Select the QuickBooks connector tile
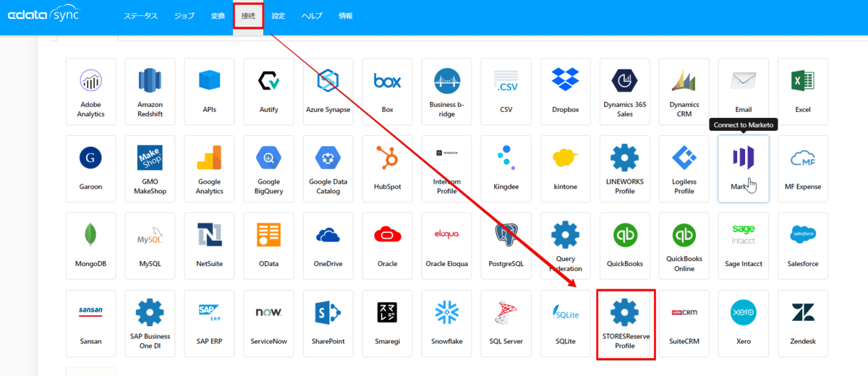The image size is (868, 376). point(624,246)
